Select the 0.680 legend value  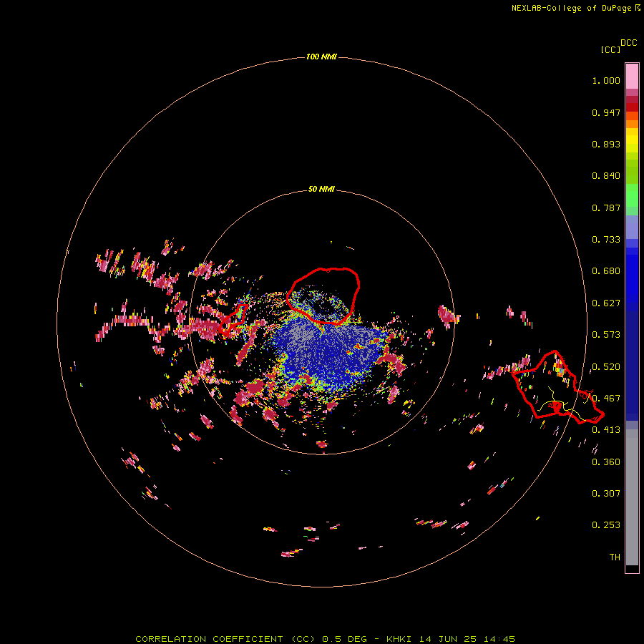click(x=606, y=271)
